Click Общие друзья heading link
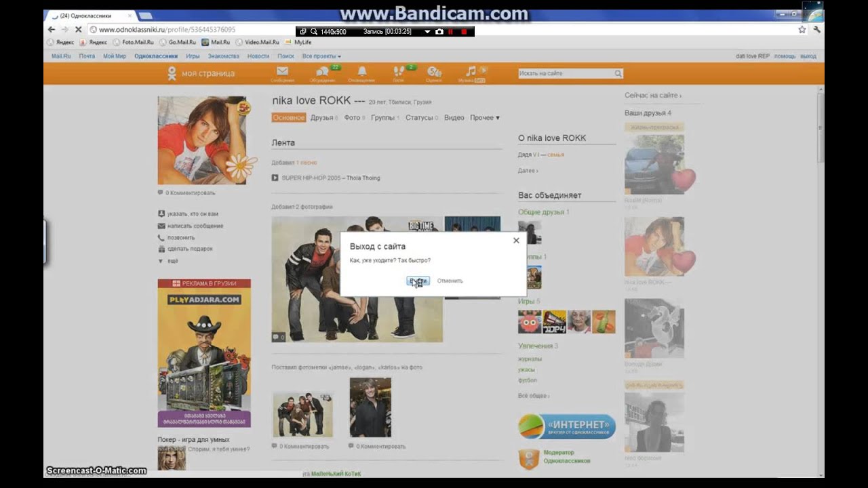The height and width of the screenshot is (488, 868). click(x=541, y=212)
